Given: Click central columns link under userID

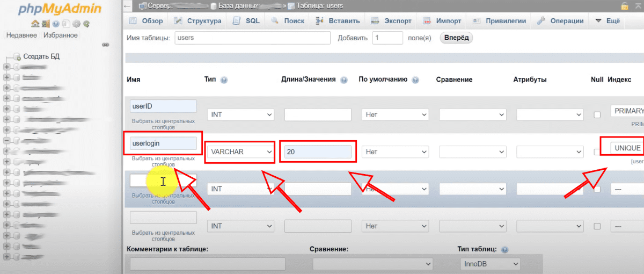Looking at the screenshot, I should [163, 125].
